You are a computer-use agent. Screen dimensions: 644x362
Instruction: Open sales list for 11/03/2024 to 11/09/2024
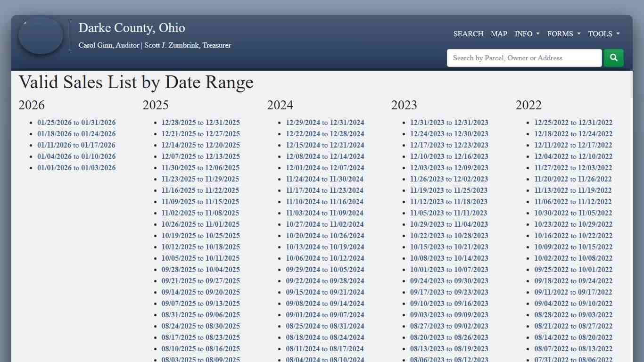pyautogui.click(x=324, y=213)
